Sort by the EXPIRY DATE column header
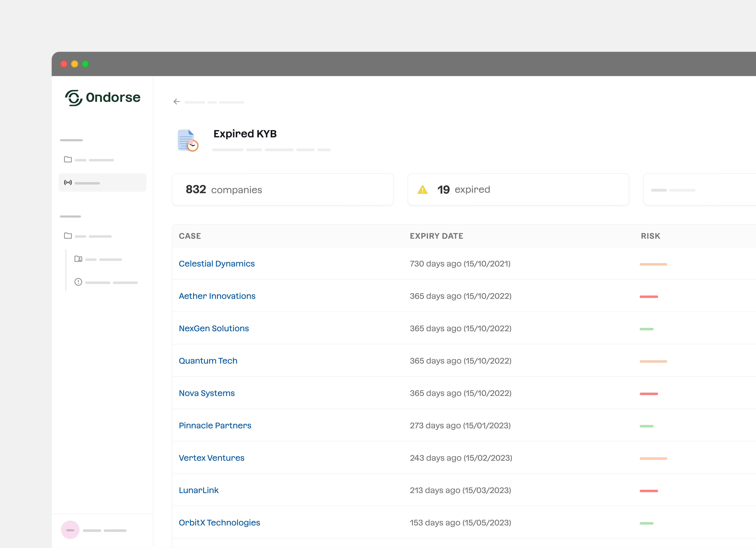 point(436,236)
